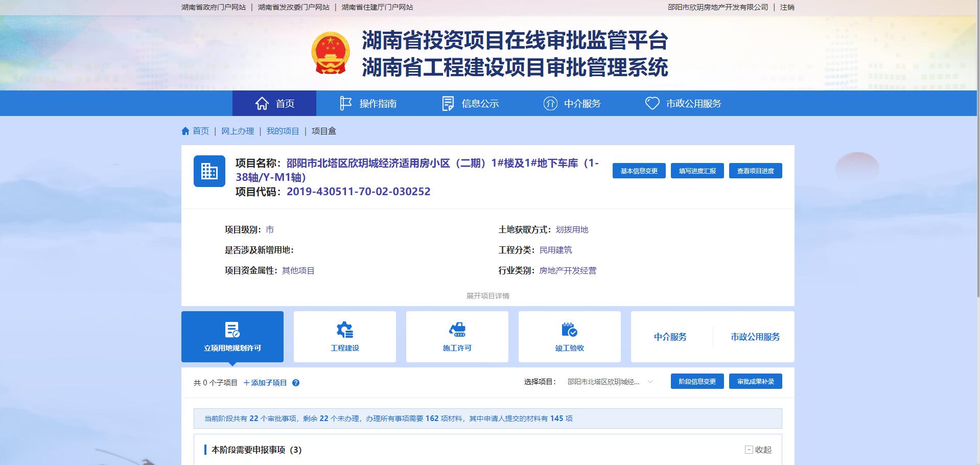Screen dimensions: 980x465
Task: Open the 选择项目 dropdown
Action: tap(610, 382)
